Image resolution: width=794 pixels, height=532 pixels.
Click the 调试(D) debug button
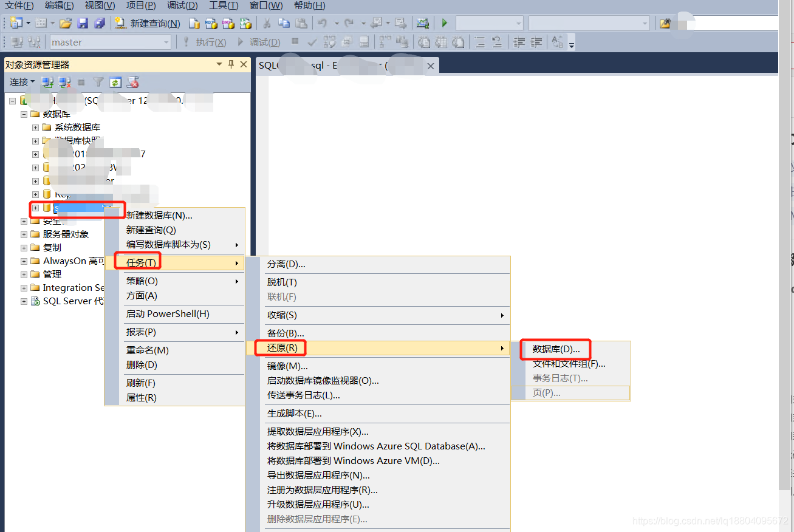(259, 42)
